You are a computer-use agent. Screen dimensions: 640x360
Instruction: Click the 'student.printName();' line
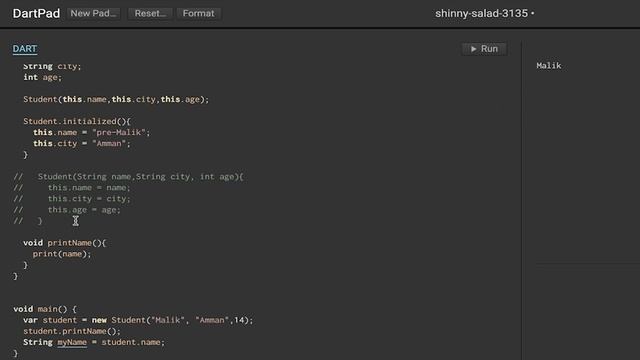(72, 331)
